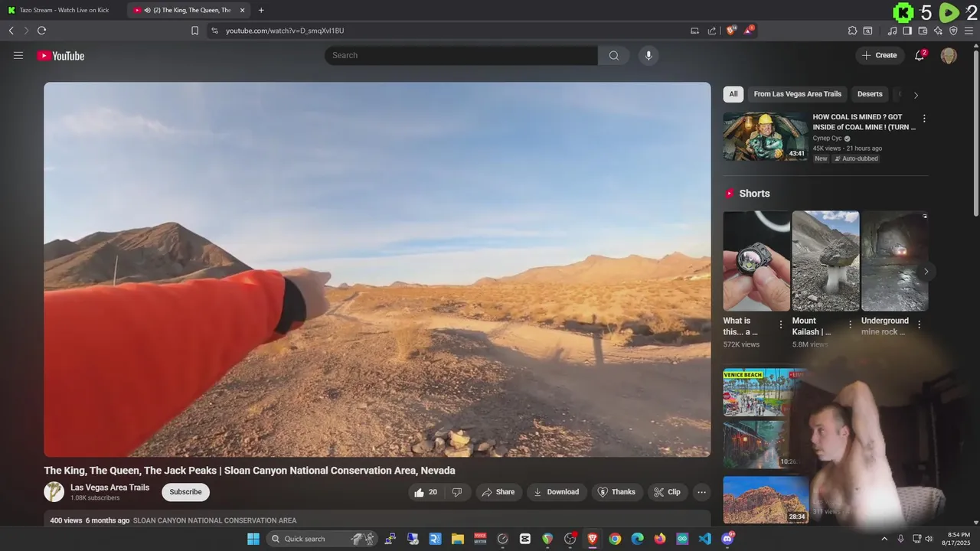This screenshot has height=551, width=980.
Task: Show hidden system tray icons chevron
Action: coord(884,539)
